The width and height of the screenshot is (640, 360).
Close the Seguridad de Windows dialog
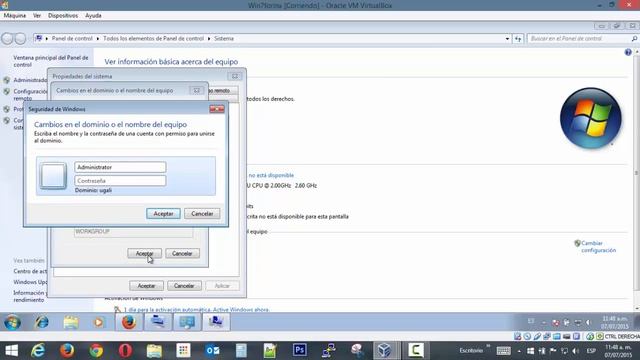point(217,109)
